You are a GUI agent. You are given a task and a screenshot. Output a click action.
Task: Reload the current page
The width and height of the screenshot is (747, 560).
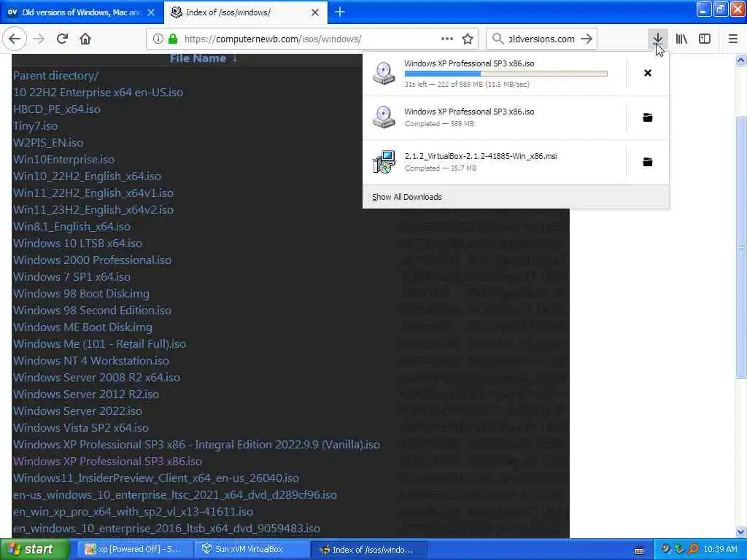click(x=62, y=39)
